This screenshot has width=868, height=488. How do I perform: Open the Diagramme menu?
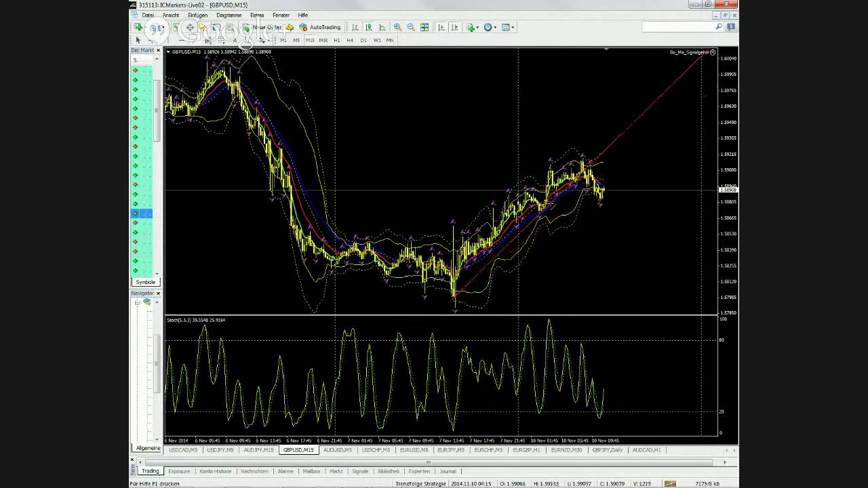(x=229, y=15)
